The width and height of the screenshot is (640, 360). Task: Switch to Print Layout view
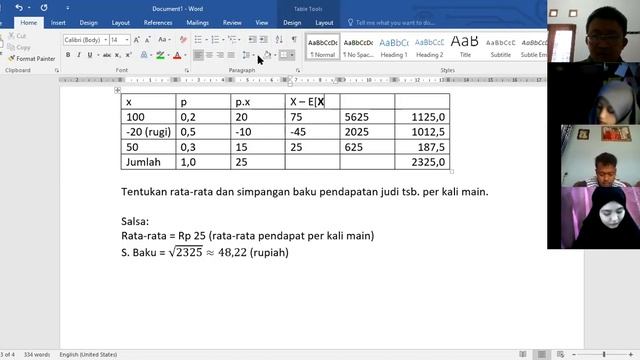tap(542, 354)
